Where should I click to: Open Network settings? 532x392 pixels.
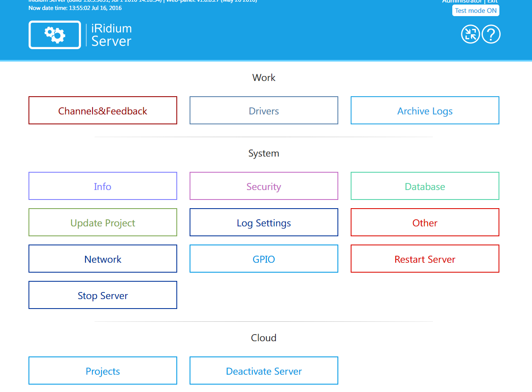click(x=103, y=259)
